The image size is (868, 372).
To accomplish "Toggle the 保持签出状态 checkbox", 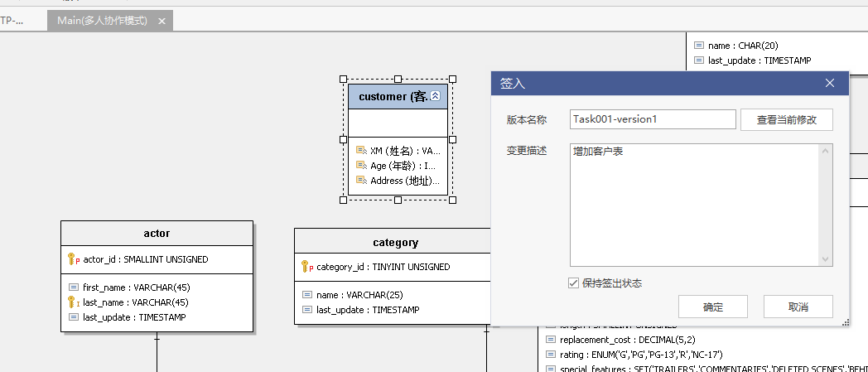I will [573, 283].
